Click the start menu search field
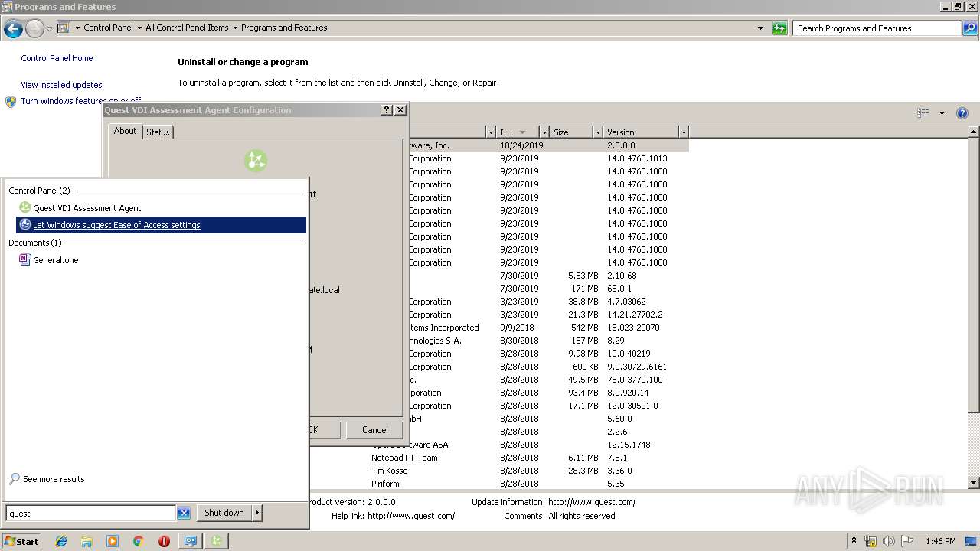Viewport: 980px width, 551px height. (91, 514)
